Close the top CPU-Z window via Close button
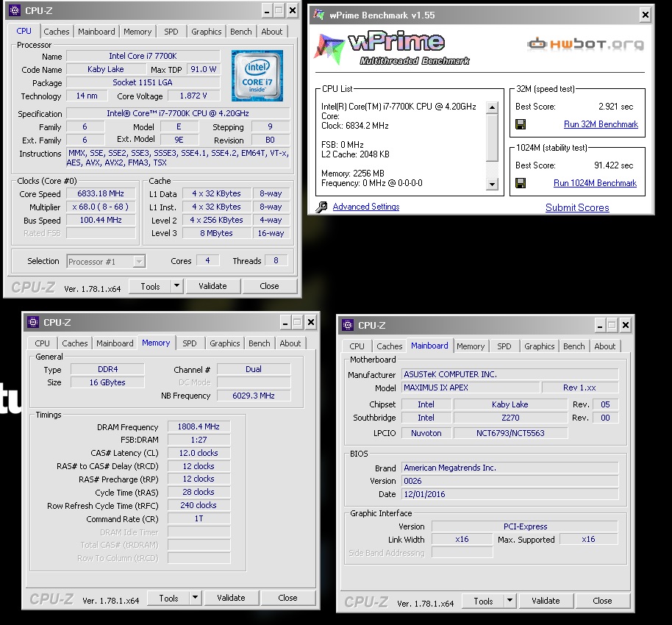This screenshot has height=625, width=672. coord(269,286)
